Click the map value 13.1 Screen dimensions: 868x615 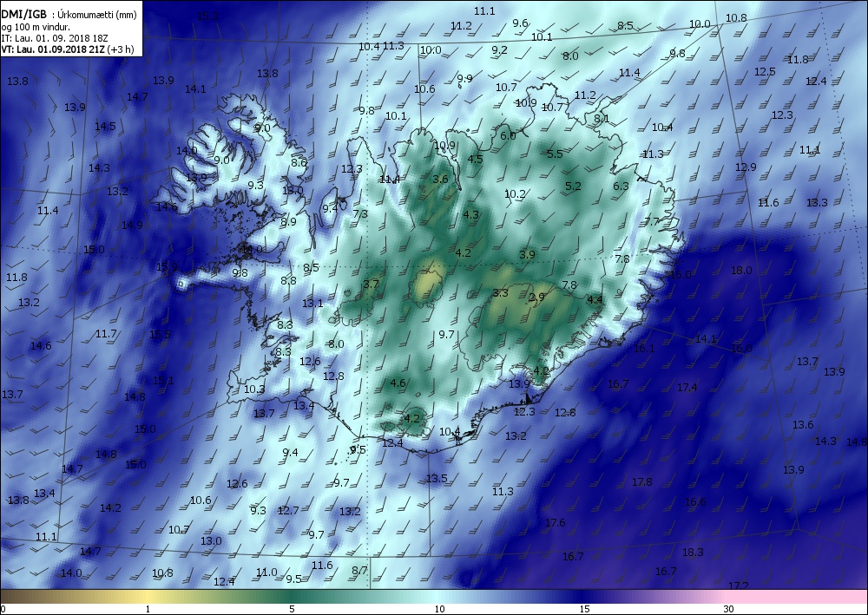312,303
